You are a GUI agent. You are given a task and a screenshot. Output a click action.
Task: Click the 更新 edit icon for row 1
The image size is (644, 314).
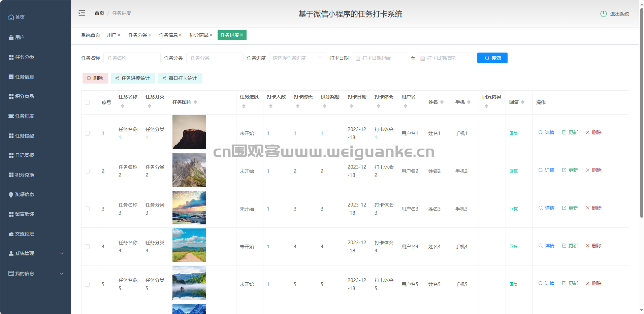tap(564, 132)
